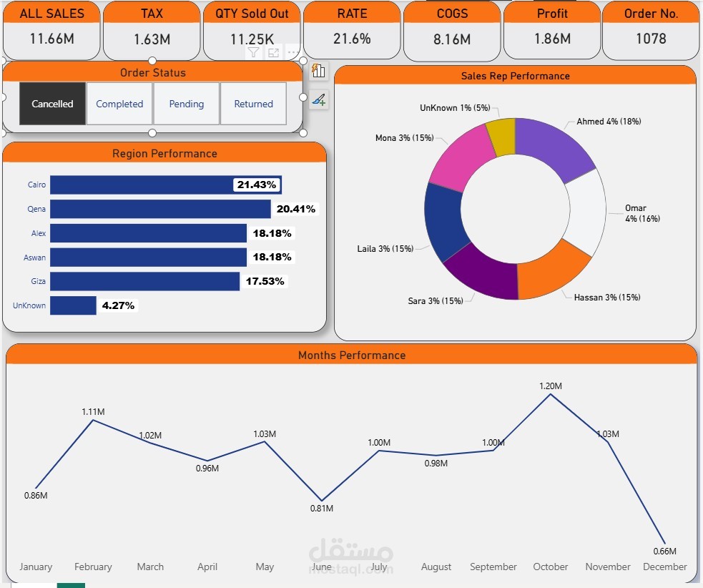This screenshot has width=703, height=588.
Task: Click the RATE 21.6% card
Action: click(352, 31)
